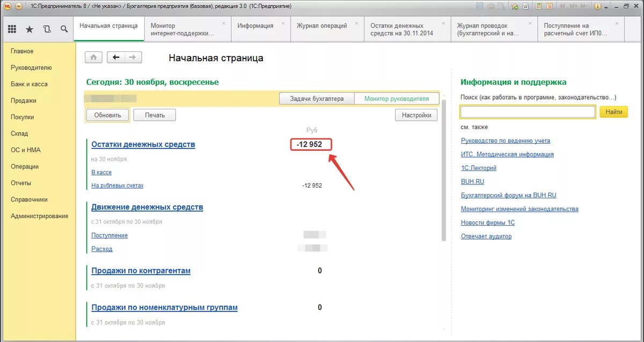Open the В кассе link
The height and width of the screenshot is (342, 644).
click(101, 172)
